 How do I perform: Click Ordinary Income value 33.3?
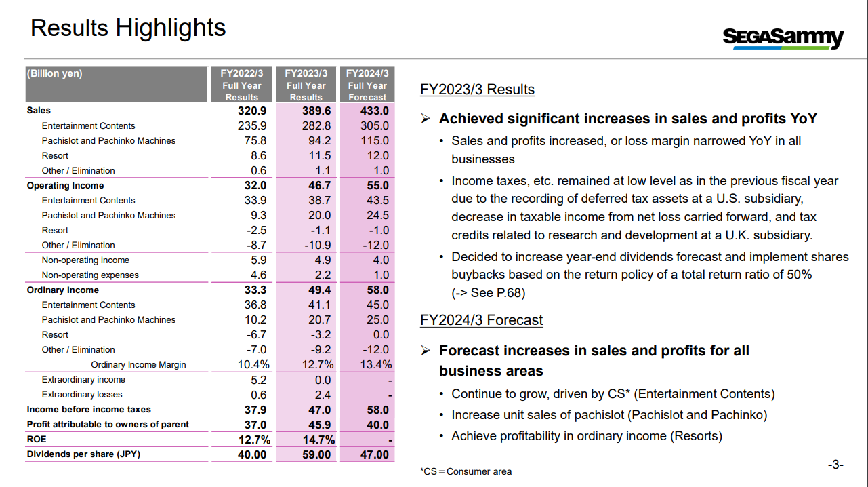pyautogui.click(x=255, y=290)
